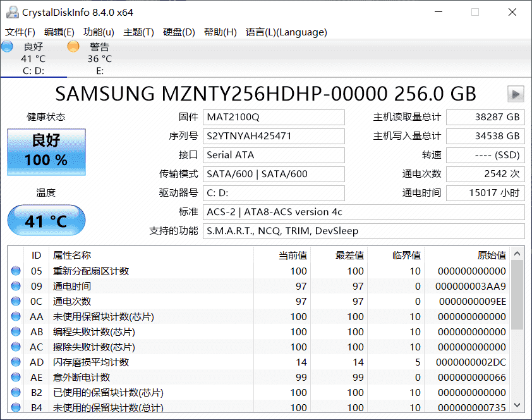Click the 良好 100 % health status button
The height and width of the screenshot is (420, 532).
[47, 152]
